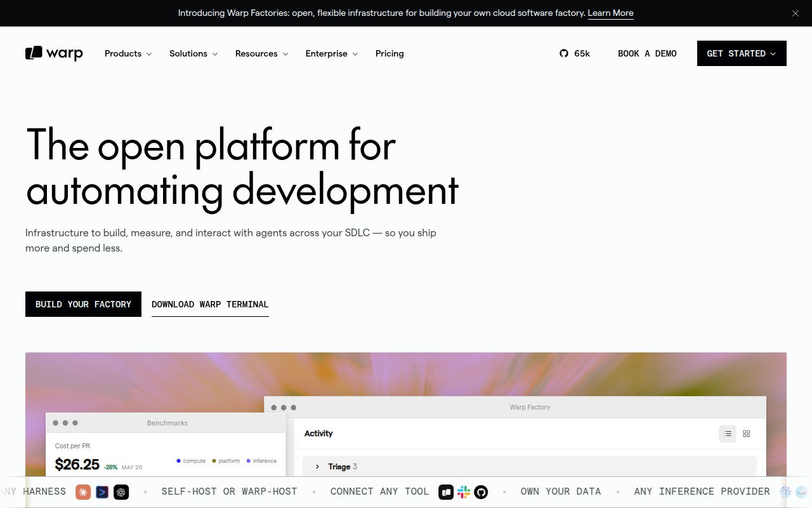The width and height of the screenshot is (812, 508).
Task: Click the inference legend item in Benchmarks
Action: click(x=261, y=461)
